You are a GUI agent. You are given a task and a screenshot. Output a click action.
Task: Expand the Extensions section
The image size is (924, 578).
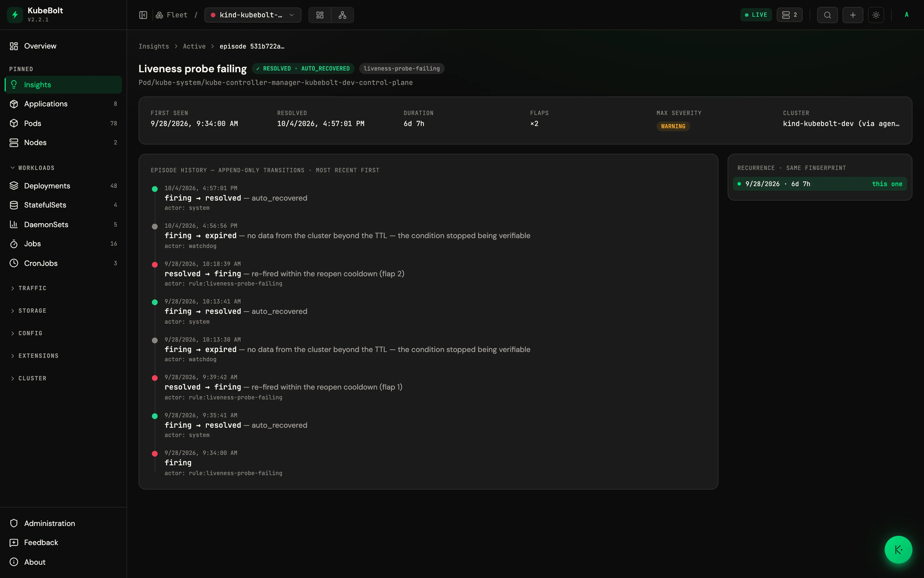(35, 356)
